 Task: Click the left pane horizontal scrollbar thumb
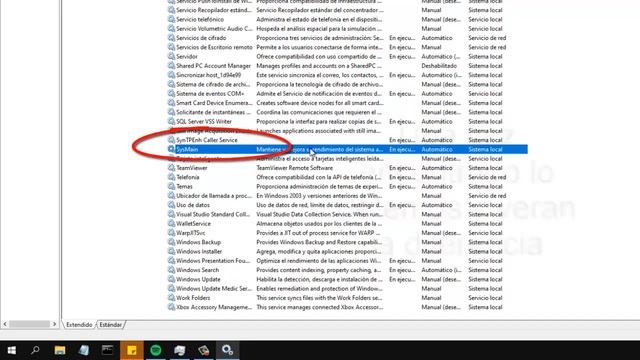point(29,324)
